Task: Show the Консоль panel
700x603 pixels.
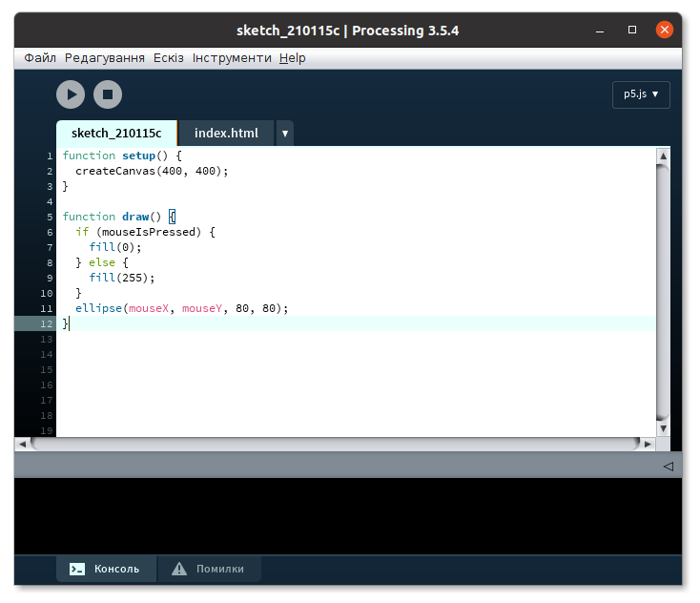Action: click(x=106, y=569)
